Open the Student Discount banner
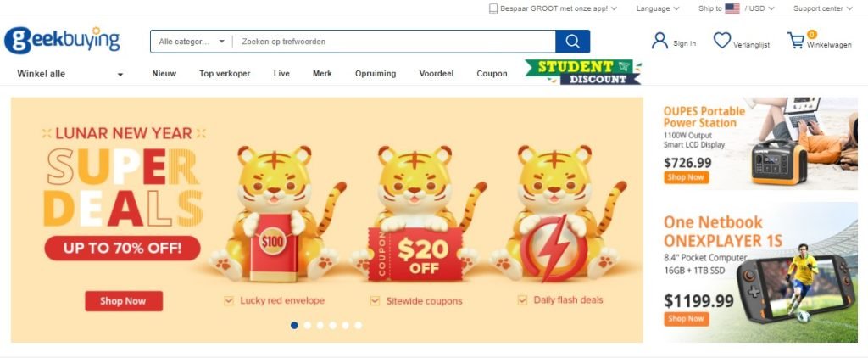The height and width of the screenshot is (358, 868). (x=583, y=72)
